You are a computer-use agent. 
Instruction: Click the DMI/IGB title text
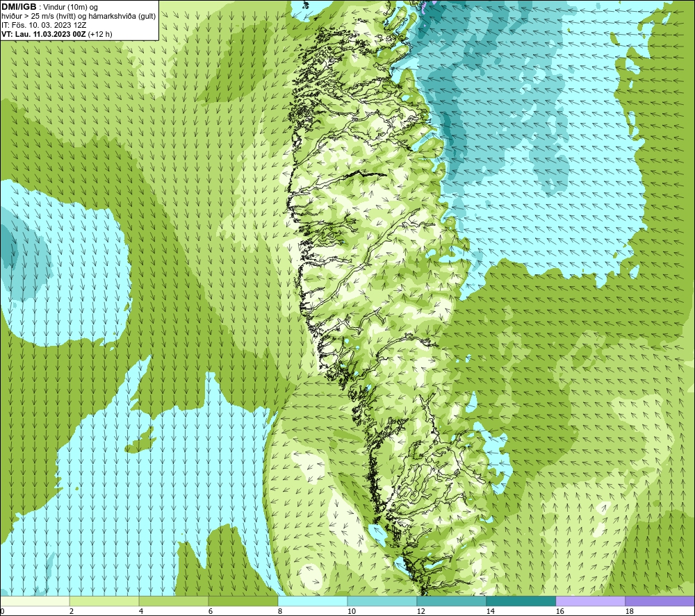point(19,7)
